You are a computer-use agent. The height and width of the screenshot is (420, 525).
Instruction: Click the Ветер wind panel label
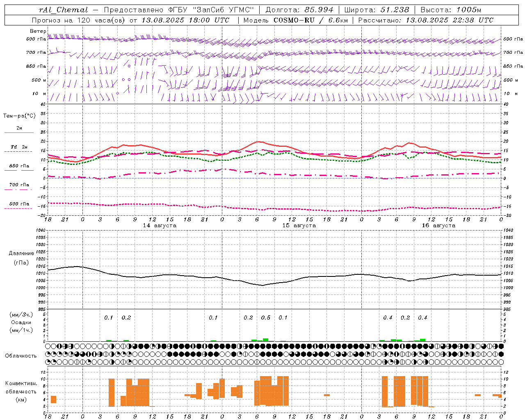point(38,31)
